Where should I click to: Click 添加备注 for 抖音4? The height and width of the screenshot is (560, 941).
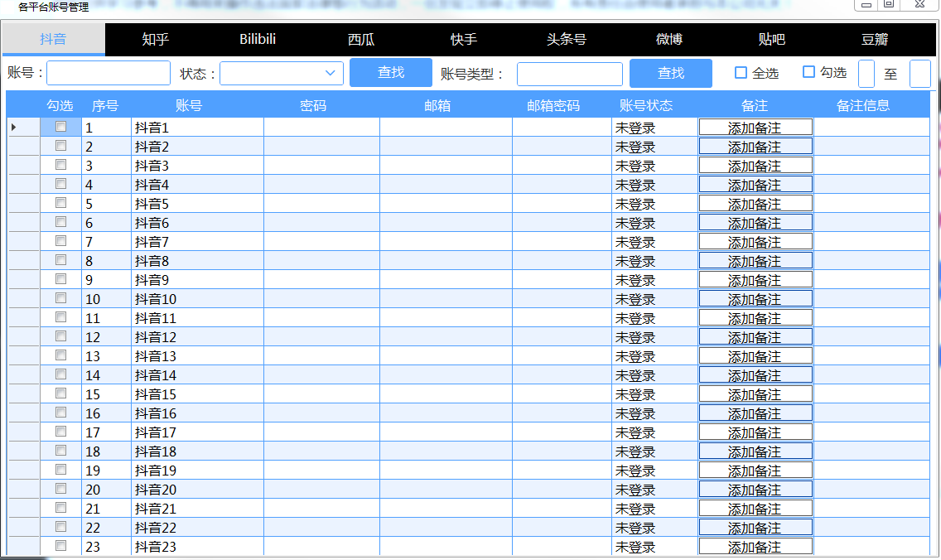755,184
